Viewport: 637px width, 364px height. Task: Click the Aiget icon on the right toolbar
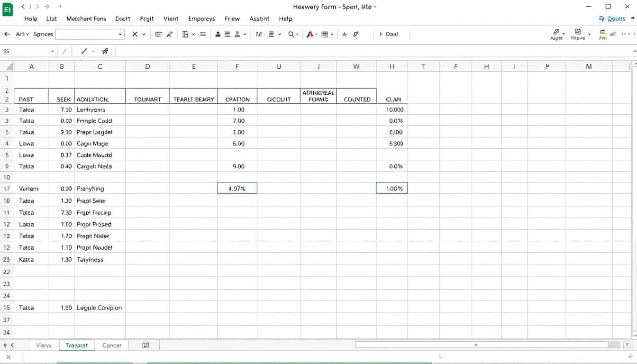coord(556,34)
